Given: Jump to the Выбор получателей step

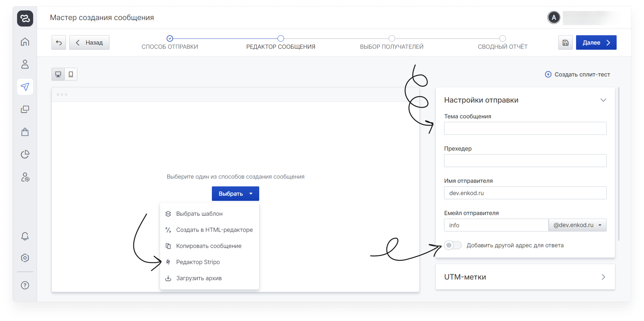Looking at the screenshot, I should click(x=392, y=43).
